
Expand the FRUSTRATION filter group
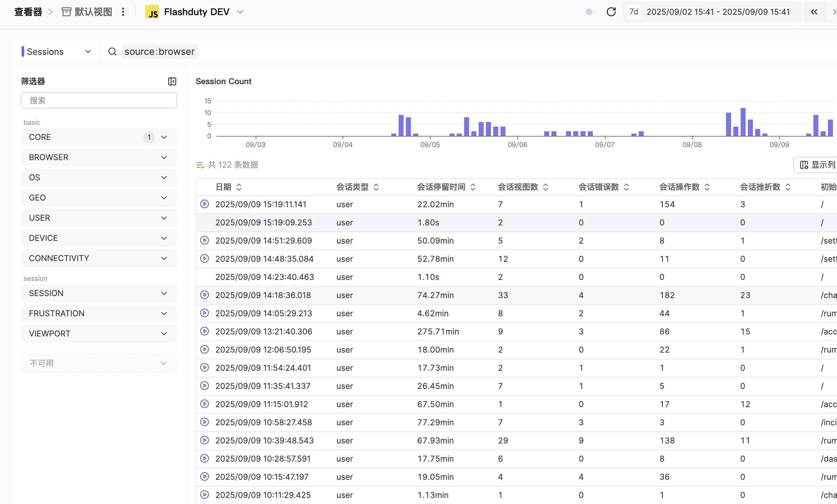point(99,314)
